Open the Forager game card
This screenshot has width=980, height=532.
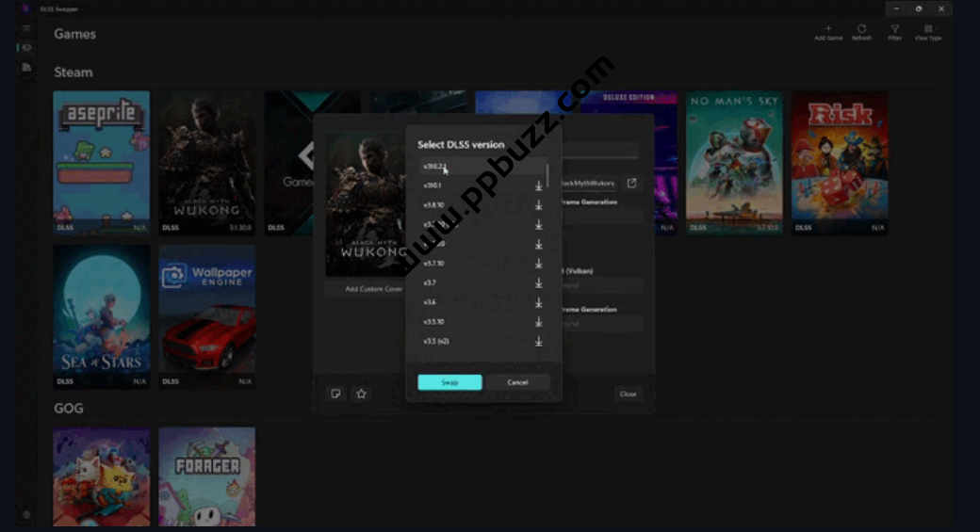[x=207, y=476]
